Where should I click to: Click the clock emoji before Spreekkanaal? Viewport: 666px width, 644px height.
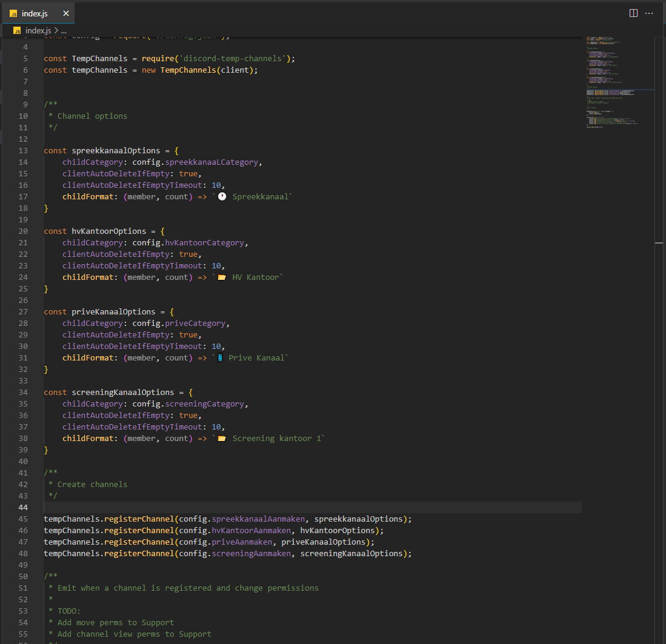tap(222, 197)
